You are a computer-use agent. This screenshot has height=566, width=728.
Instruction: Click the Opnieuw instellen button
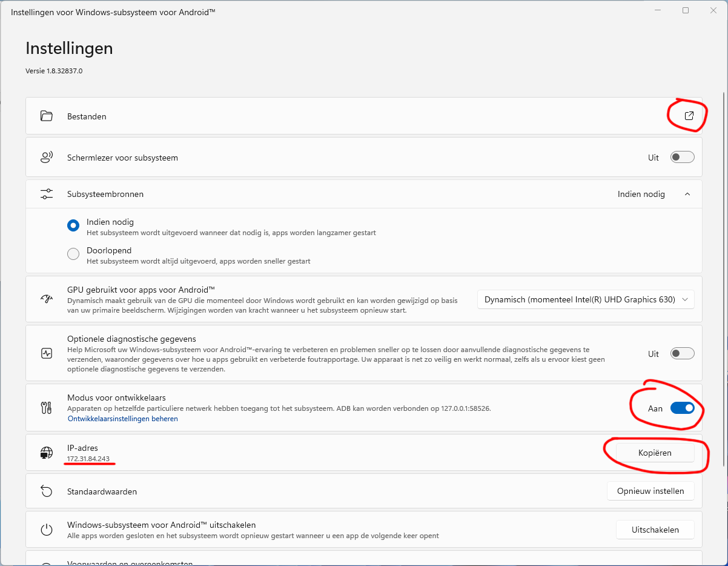pyautogui.click(x=650, y=491)
